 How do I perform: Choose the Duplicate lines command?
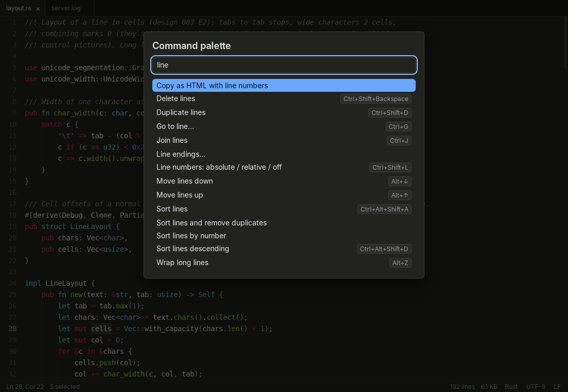coord(284,112)
